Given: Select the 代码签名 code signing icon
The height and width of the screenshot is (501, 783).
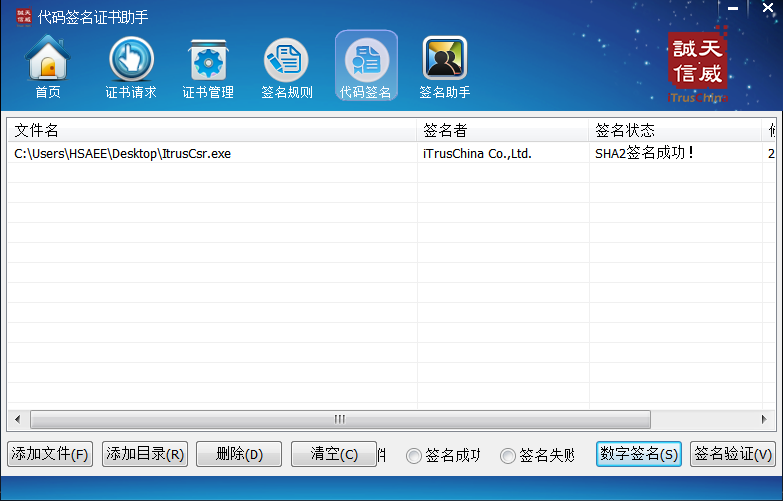Looking at the screenshot, I should click(x=366, y=65).
